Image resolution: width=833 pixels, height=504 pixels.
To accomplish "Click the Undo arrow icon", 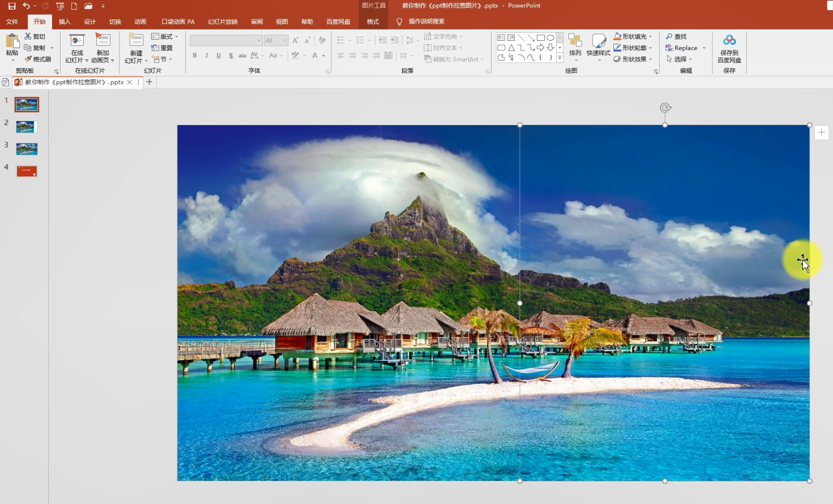I will tap(26, 6).
